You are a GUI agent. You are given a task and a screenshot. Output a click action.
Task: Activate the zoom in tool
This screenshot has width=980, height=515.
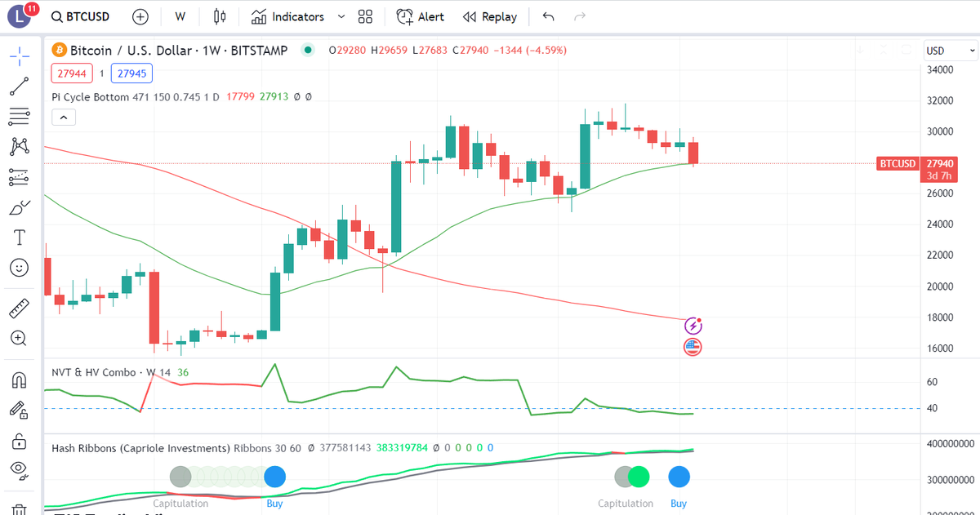click(20, 338)
